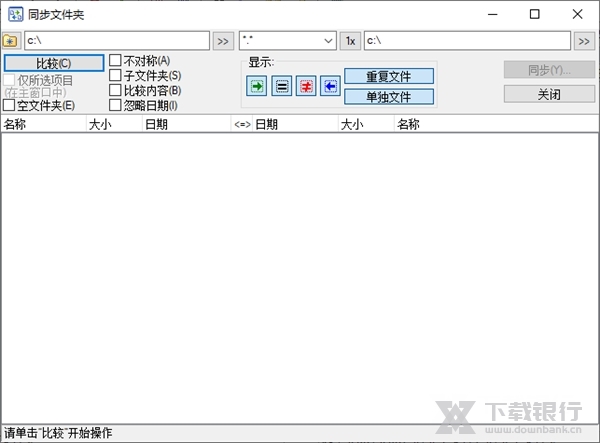This screenshot has width=600, height=443.
Task: Sort by left 日期 column header
Action: [186, 124]
